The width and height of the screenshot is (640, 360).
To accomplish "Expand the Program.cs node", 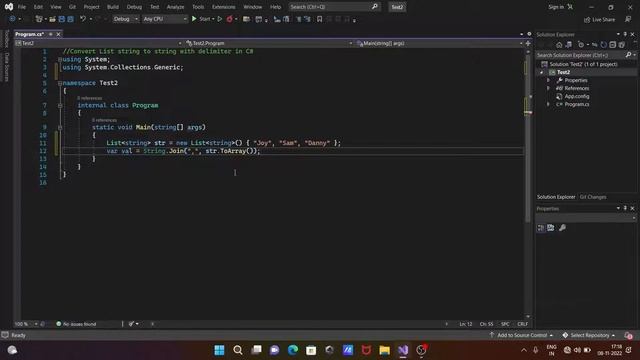I will pos(548,104).
